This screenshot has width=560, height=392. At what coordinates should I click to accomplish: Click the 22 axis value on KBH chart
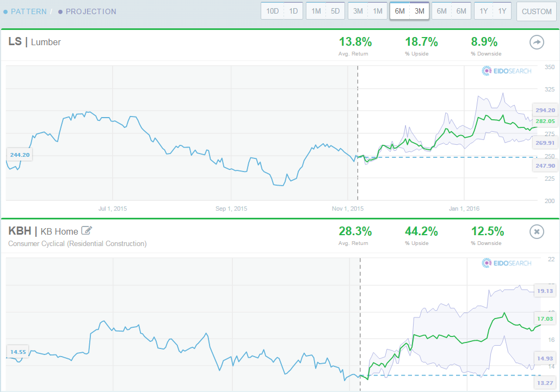pos(551,259)
